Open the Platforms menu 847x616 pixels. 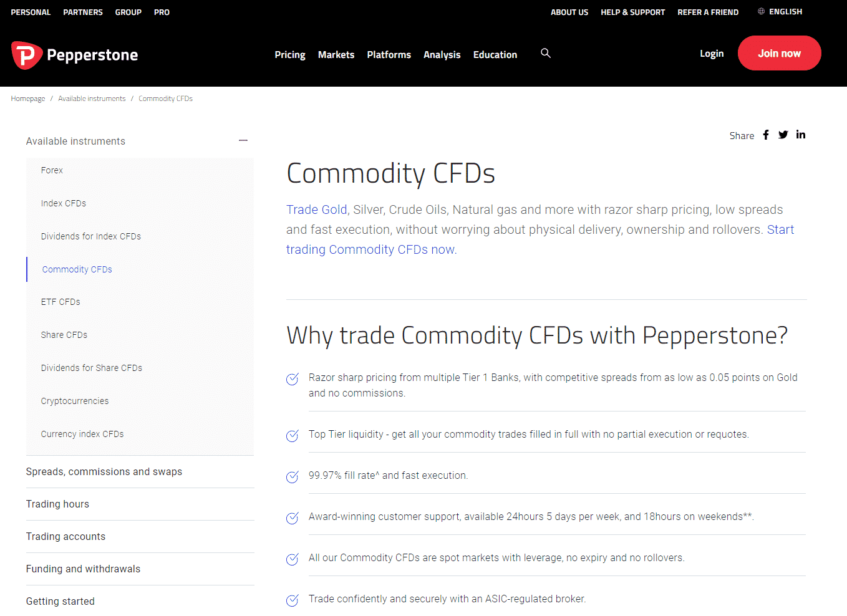389,55
